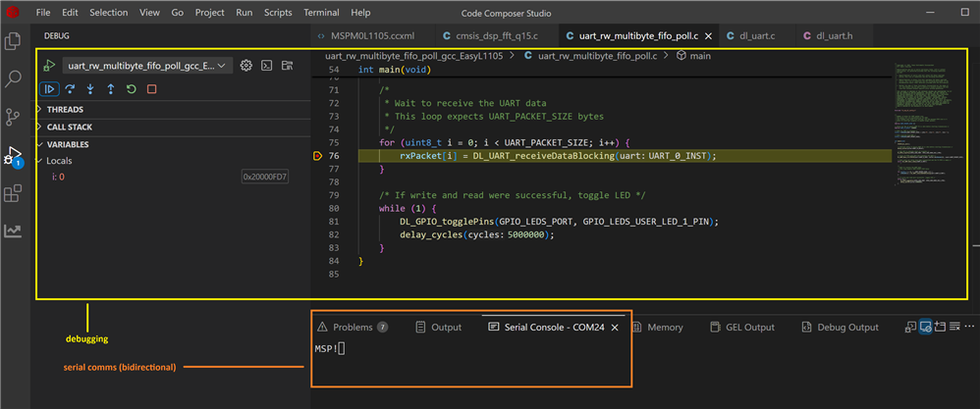Step over the current line
Viewport: 980px width, 409px height.
[x=70, y=89]
